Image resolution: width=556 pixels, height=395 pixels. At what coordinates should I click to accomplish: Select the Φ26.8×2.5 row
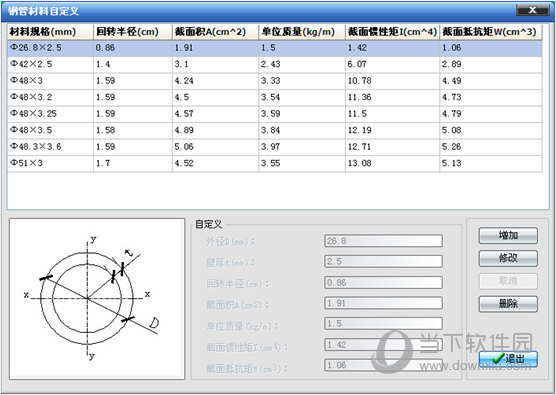pos(275,48)
